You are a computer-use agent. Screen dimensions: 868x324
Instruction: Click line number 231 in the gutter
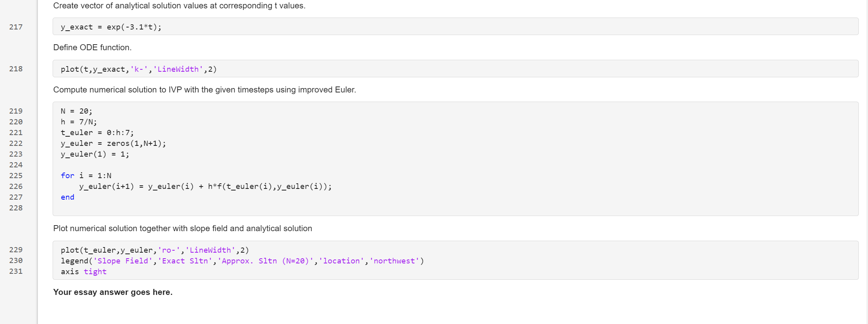(x=16, y=271)
